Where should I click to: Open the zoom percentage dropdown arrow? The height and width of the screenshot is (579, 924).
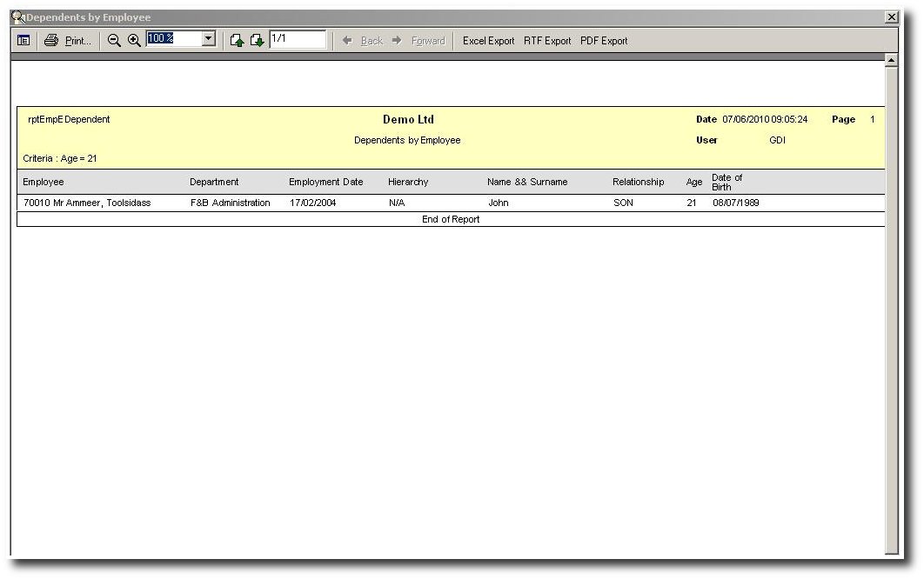click(209, 39)
